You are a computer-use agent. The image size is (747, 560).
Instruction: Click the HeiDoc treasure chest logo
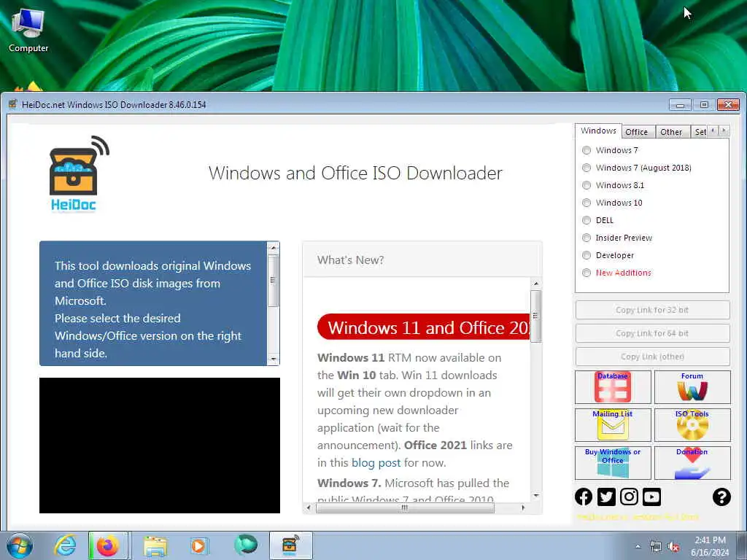pos(79,174)
